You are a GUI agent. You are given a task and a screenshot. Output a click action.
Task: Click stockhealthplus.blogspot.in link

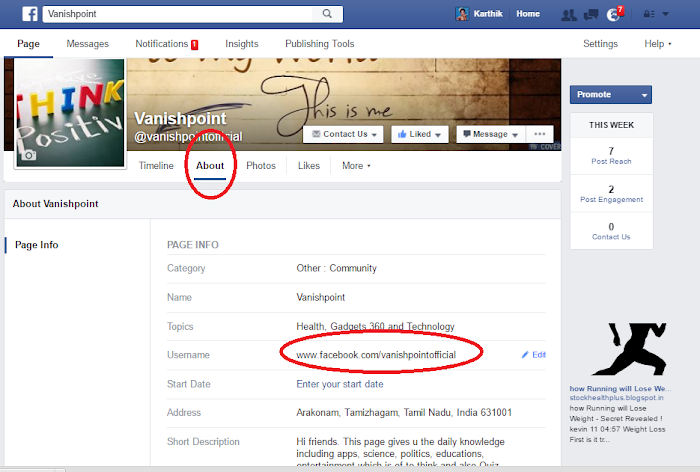(617, 397)
